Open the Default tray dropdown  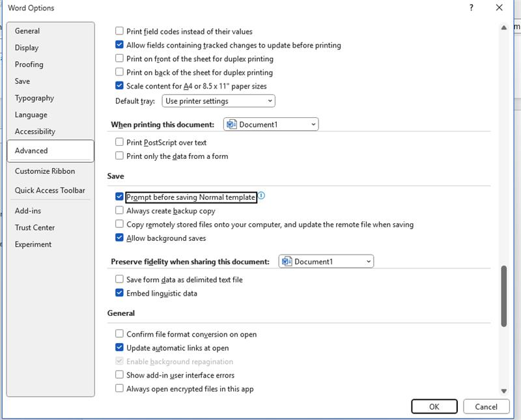(270, 101)
